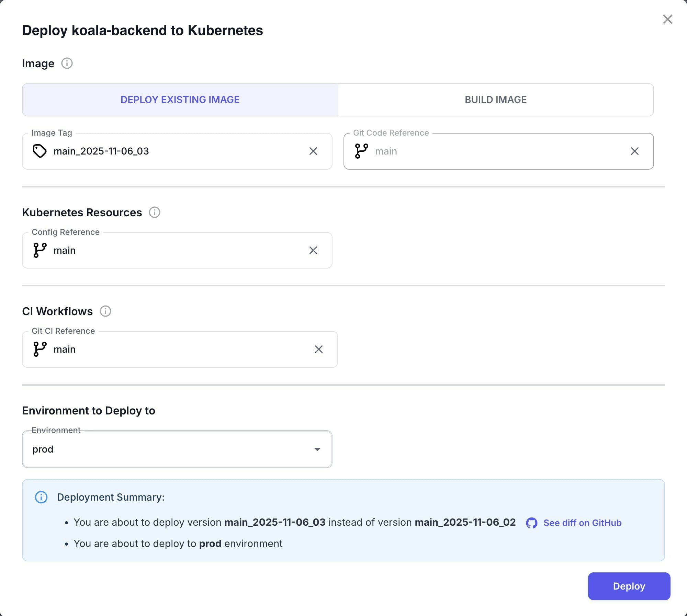The image size is (687, 616).
Task: Open the CI Workflows info tooltip
Action: (x=106, y=311)
